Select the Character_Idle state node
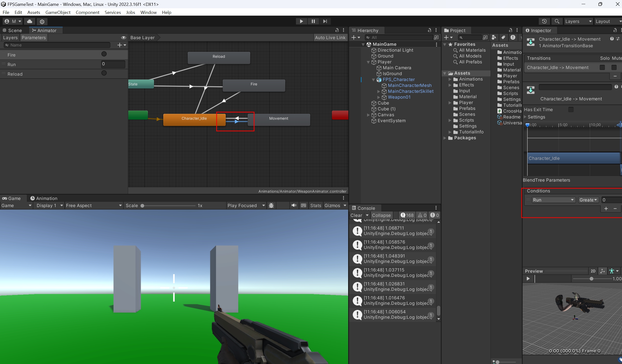Viewport: 622px width, 364px height. click(194, 120)
